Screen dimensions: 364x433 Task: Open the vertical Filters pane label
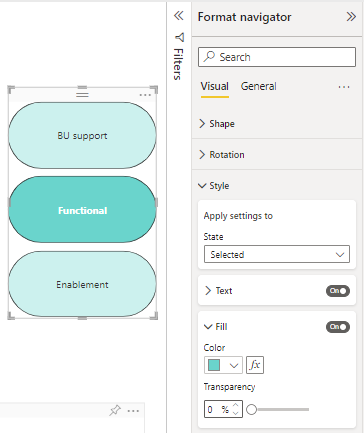178,64
